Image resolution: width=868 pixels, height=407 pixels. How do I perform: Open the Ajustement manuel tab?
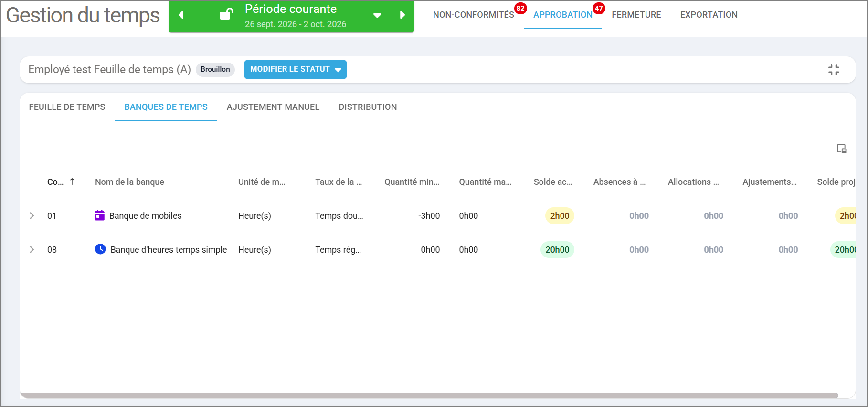[x=273, y=107]
